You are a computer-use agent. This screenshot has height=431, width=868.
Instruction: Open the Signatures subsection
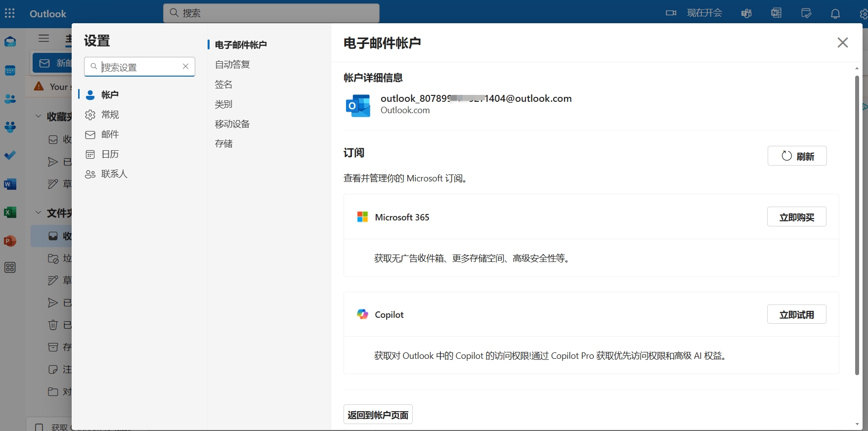(x=223, y=85)
